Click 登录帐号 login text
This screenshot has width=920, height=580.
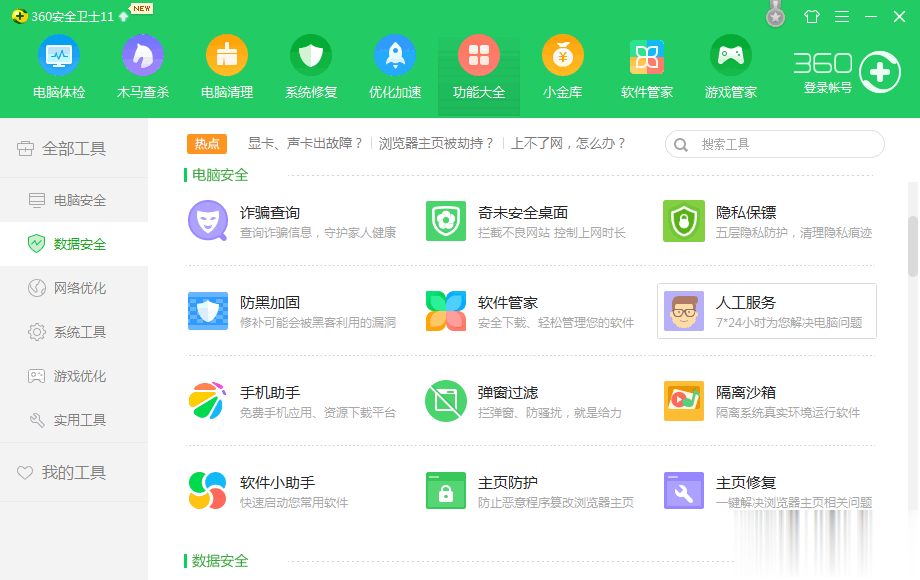(827, 88)
